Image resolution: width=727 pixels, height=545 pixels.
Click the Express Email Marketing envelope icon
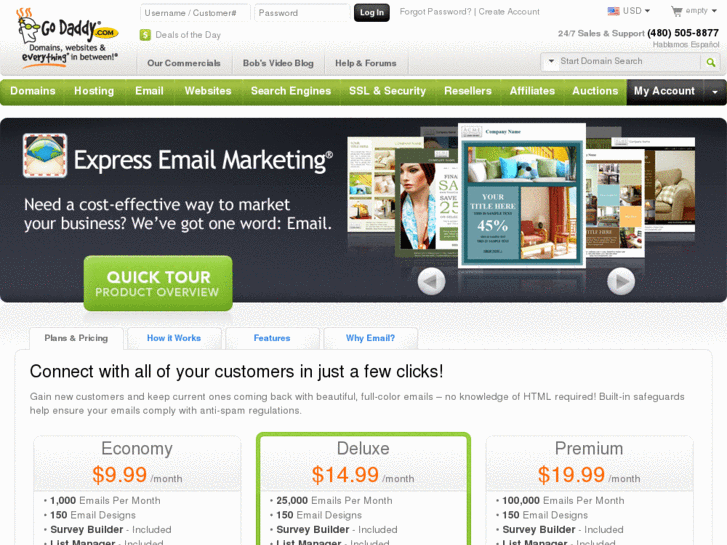(45, 156)
